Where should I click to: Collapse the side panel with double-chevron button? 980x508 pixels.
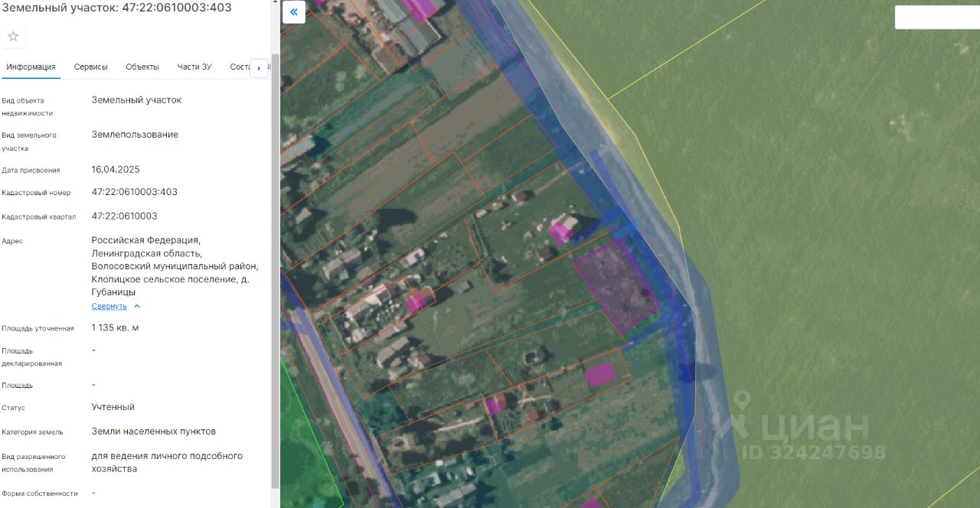click(294, 12)
